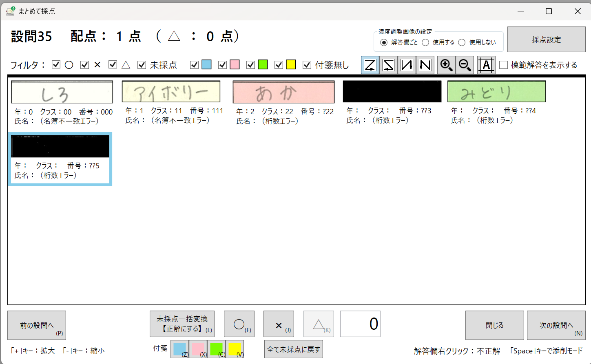The height and width of the screenshot is (364, 591).
Task: Click the score input field showing 0
Action: (360, 324)
